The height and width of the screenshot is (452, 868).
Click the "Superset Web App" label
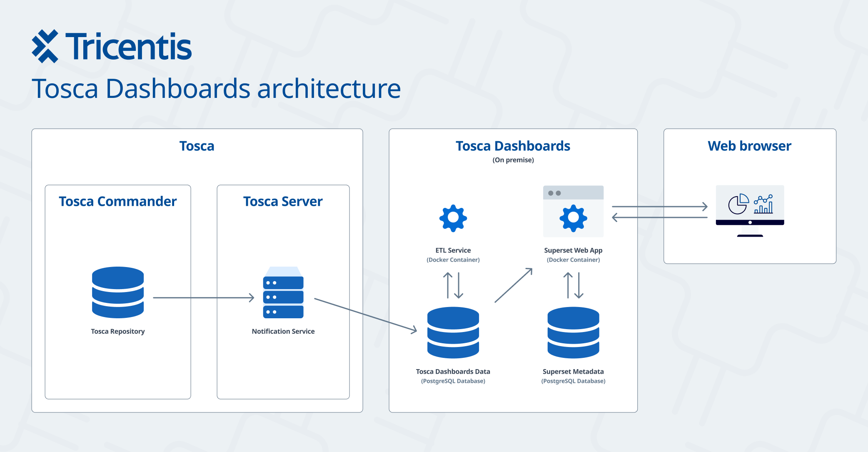tap(573, 250)
